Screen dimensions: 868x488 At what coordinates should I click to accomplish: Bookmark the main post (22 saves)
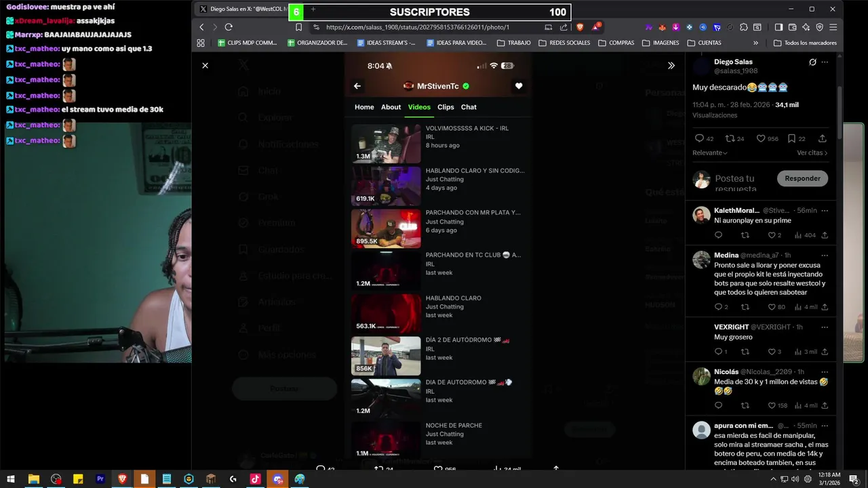[x=791, y=138]
